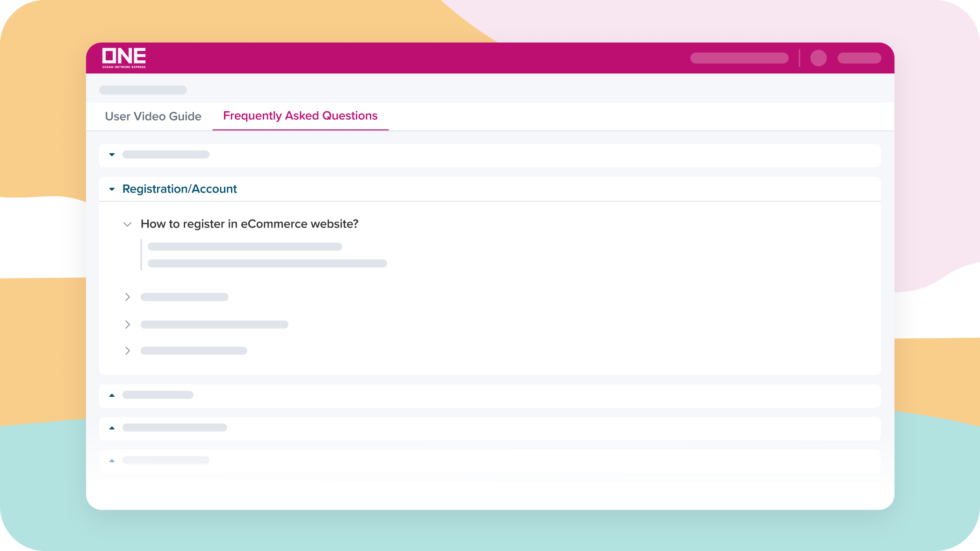Expand the third collapsed question chevron
The image size is (980, 551).
point(127,351)
